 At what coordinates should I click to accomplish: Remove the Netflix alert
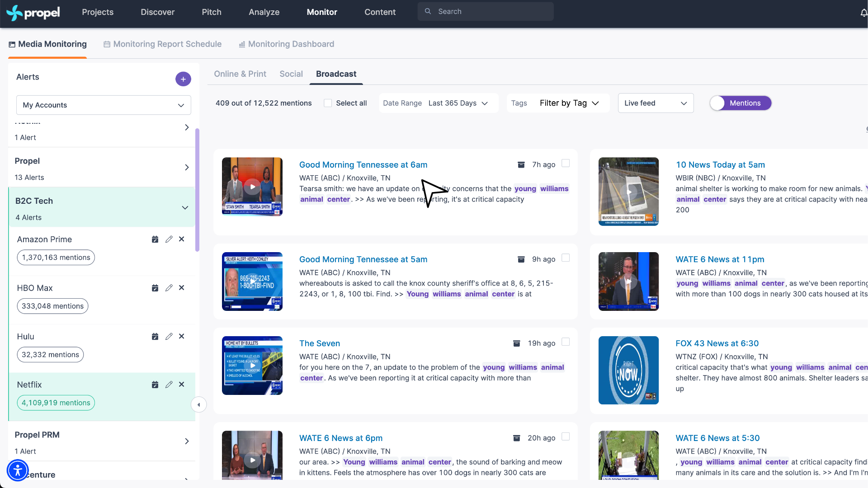[x=182, y=385]
